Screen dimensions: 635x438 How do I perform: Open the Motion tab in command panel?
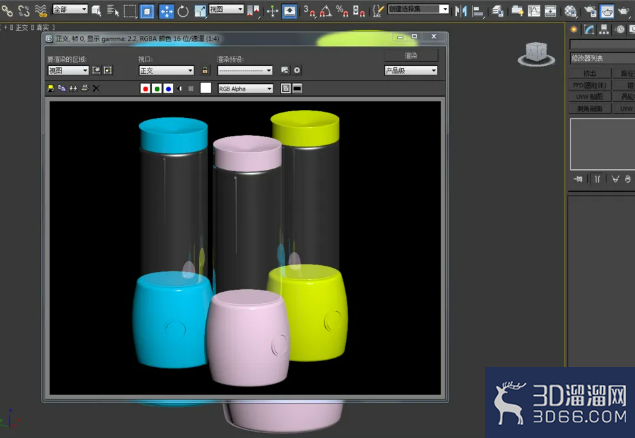(x=620, y=30)
